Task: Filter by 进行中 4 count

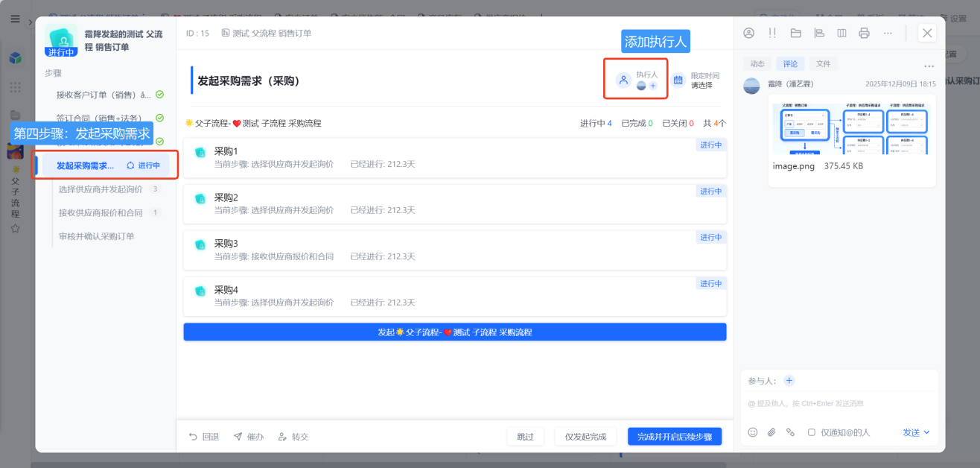Action: (x=596, y=123)
